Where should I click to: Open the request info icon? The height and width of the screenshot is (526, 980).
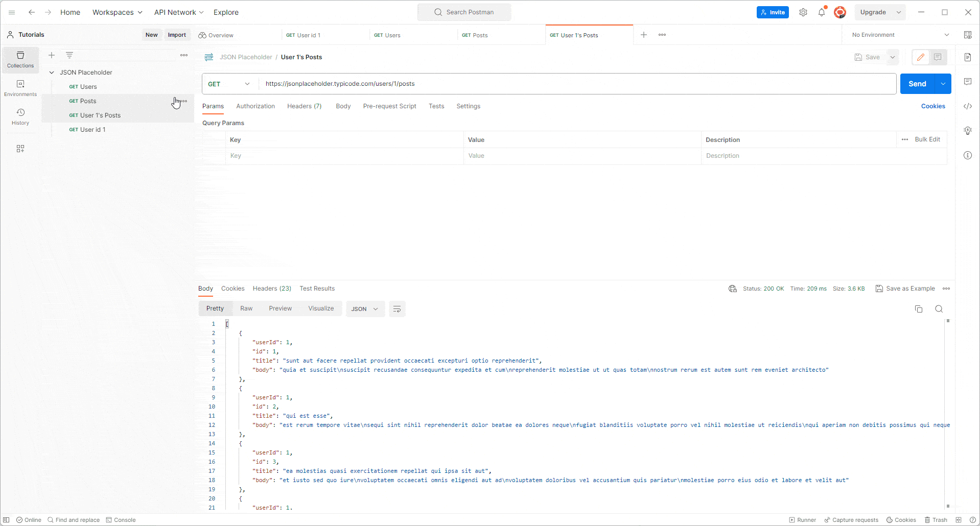pos(968,155)
